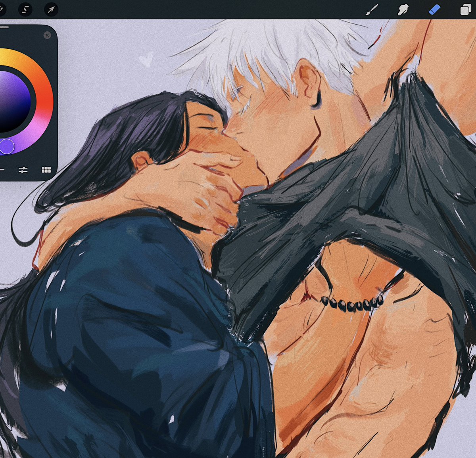Select the Eraser tool
The width and height of the screenshot is (476, 458).
click(435, 10)
